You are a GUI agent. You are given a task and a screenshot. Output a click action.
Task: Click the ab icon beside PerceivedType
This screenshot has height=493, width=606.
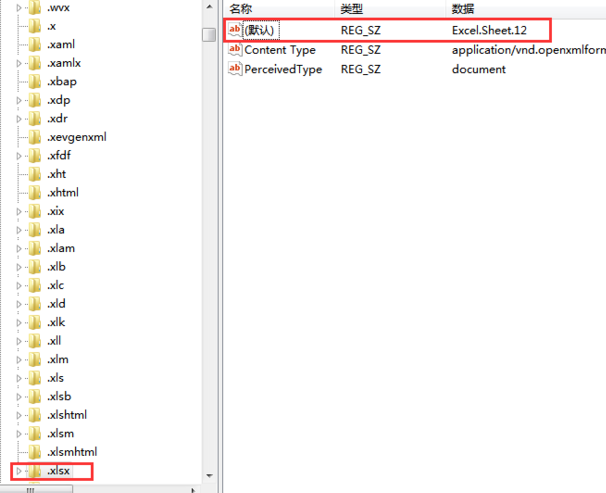tap(236, 69)
